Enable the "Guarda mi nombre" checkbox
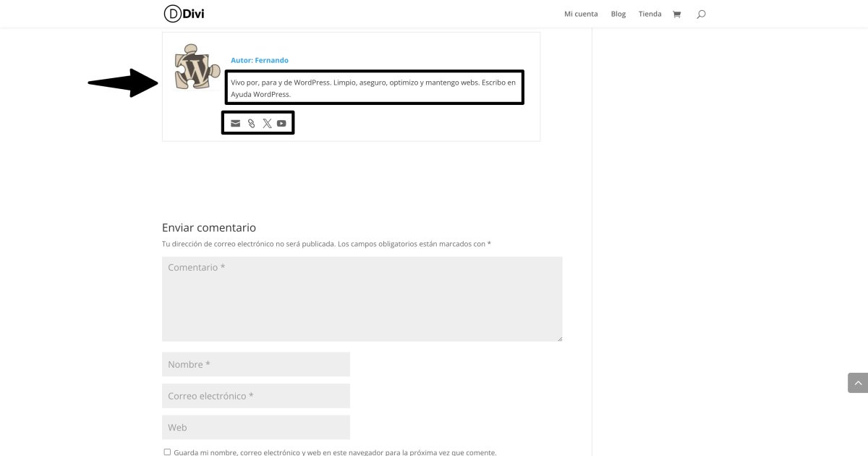 [x=167, y=452]
